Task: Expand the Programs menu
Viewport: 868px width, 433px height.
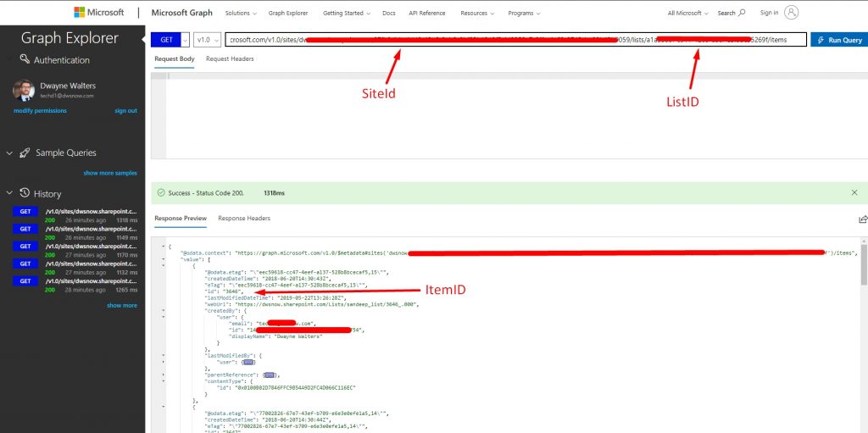Action: tap(524, 13)
